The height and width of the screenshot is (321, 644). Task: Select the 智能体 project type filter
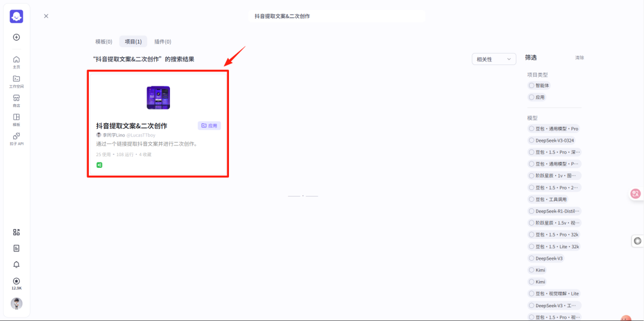539,86
